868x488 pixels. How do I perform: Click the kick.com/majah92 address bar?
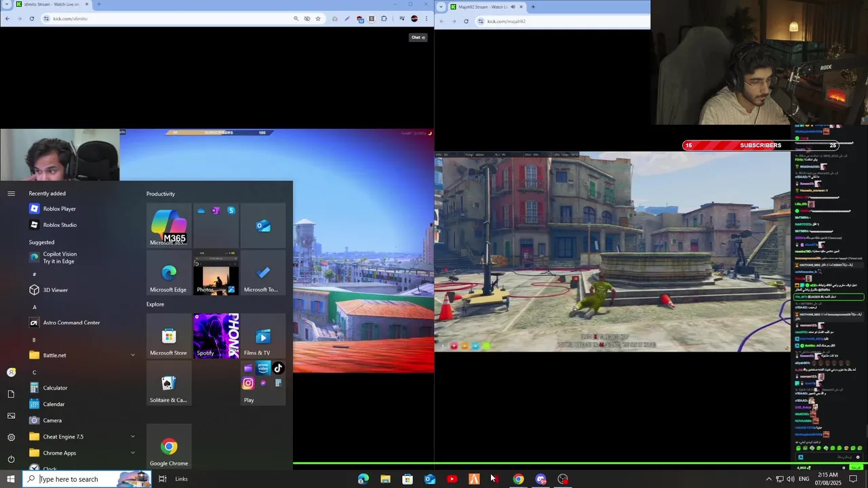563,21
